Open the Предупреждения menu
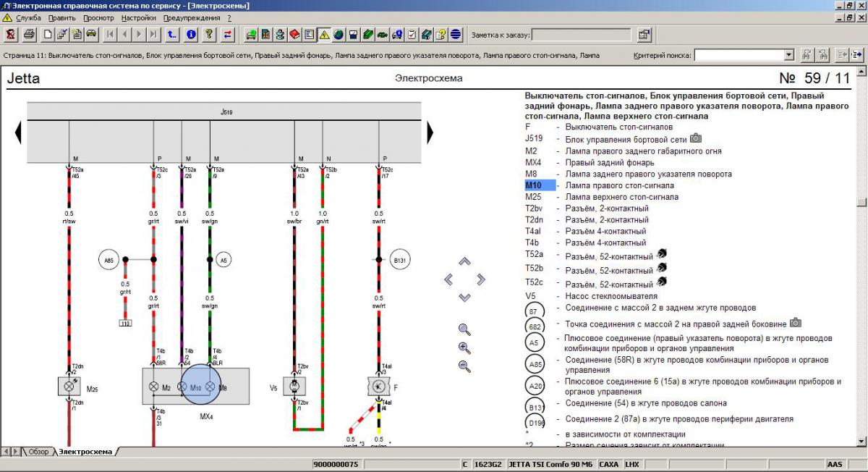Viewport: 868px width, 472px height. tap(192, 17)
